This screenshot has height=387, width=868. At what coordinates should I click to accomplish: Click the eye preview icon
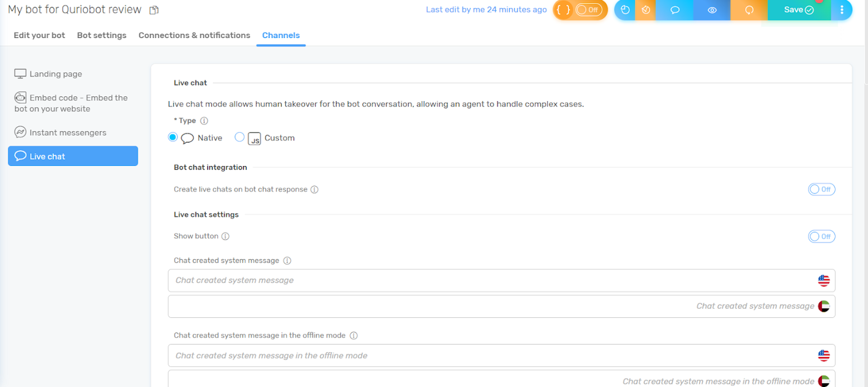tap(712, 10)
